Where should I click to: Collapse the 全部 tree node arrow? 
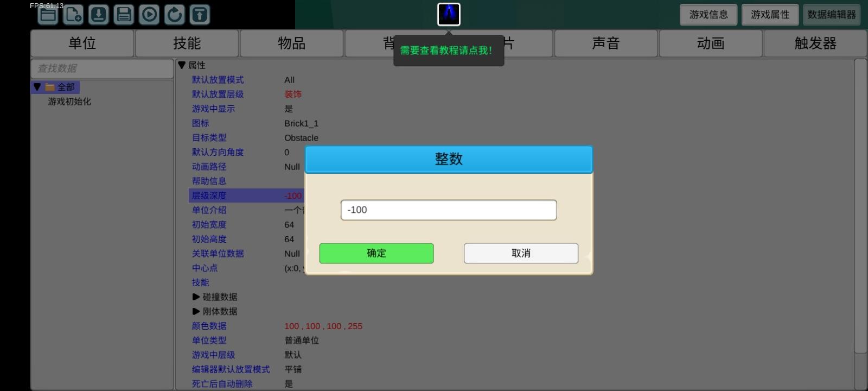point(37,87)
